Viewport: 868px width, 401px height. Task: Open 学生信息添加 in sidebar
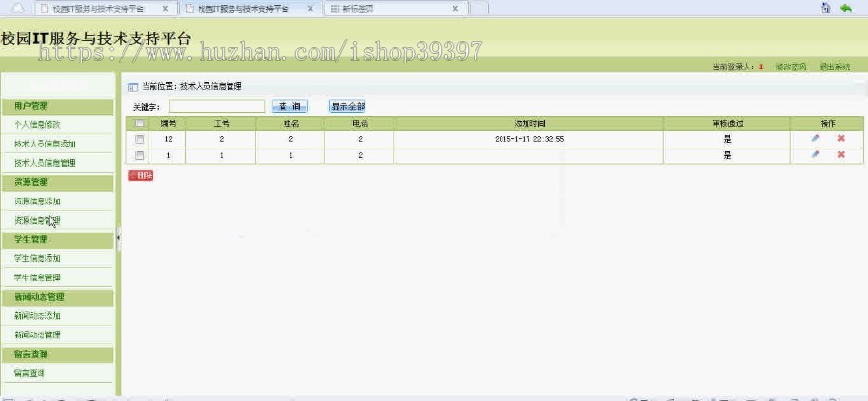point(37,259)
